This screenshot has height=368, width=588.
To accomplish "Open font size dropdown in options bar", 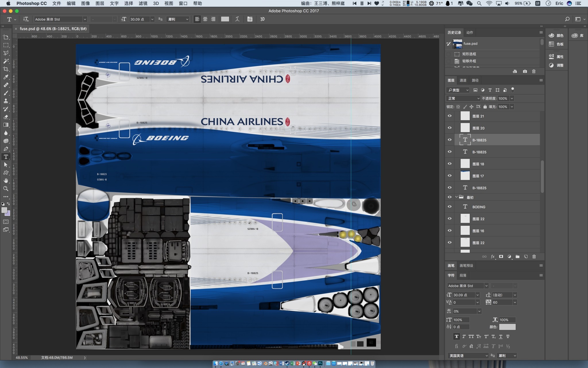I will [152, 19].
